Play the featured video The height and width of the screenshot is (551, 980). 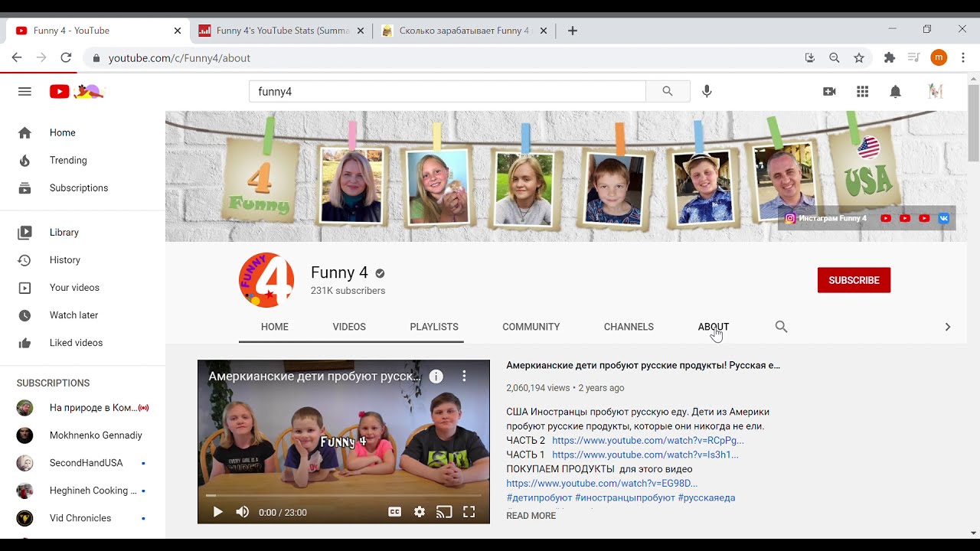click(x=217, y=512)
